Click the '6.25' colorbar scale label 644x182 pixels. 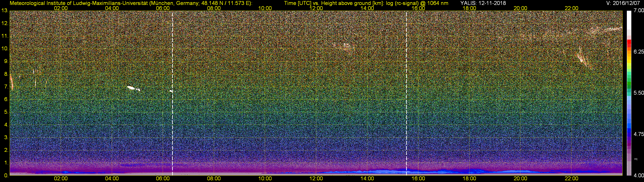pos(639,52)
